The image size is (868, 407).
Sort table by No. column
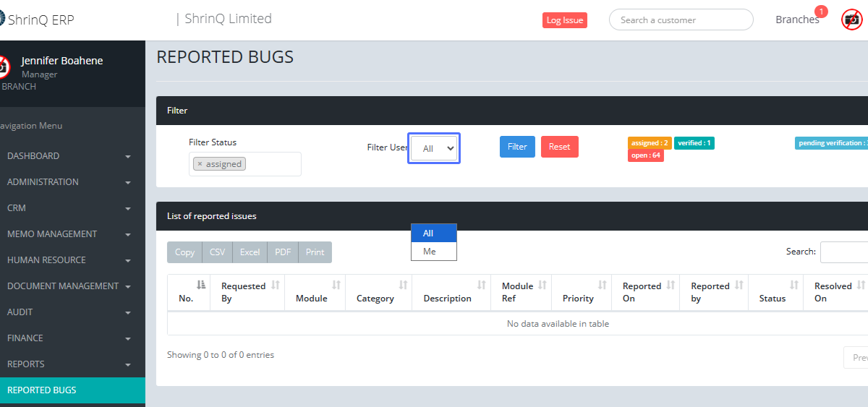coord(200,285)
